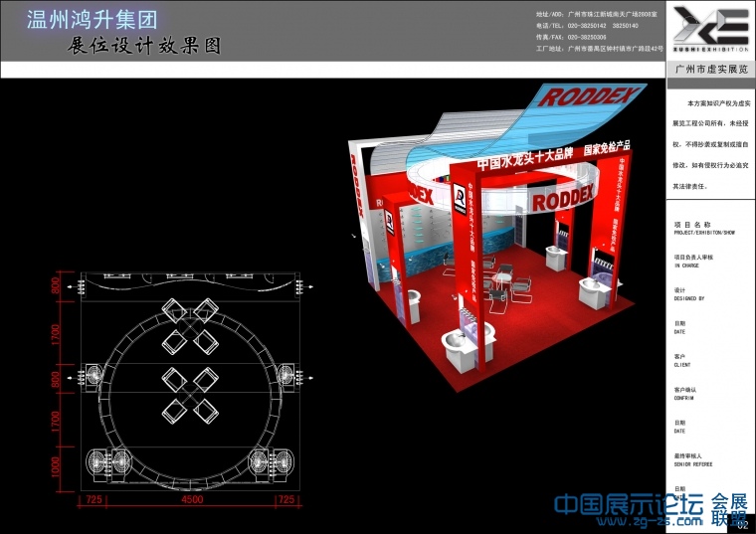
Task: Click the blue RODDEX canopy sign
Action: point(588,96)
